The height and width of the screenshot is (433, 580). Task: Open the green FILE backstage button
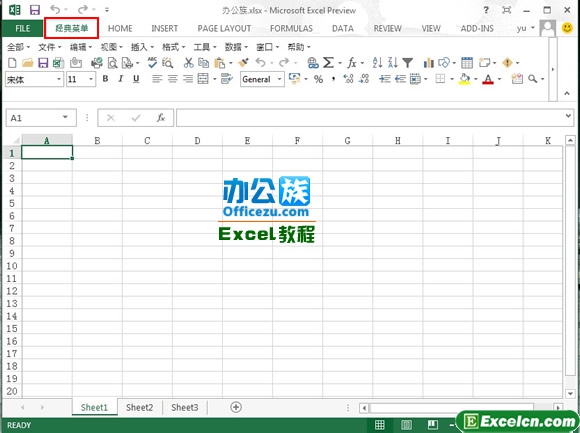[23, 28]
